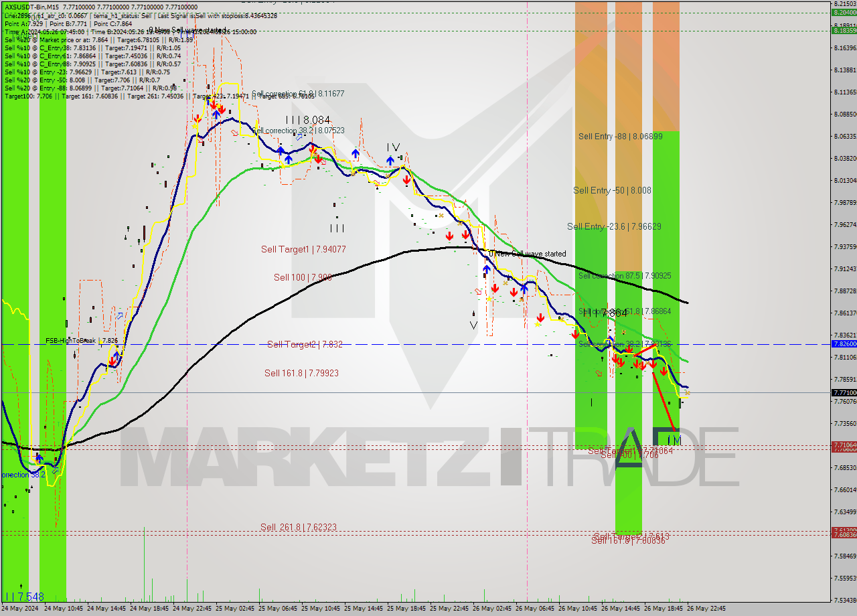Viewport: 857px width, 616px height.
Task: Click the red 7.71064 price tag
Action: [x=844, y=445]
